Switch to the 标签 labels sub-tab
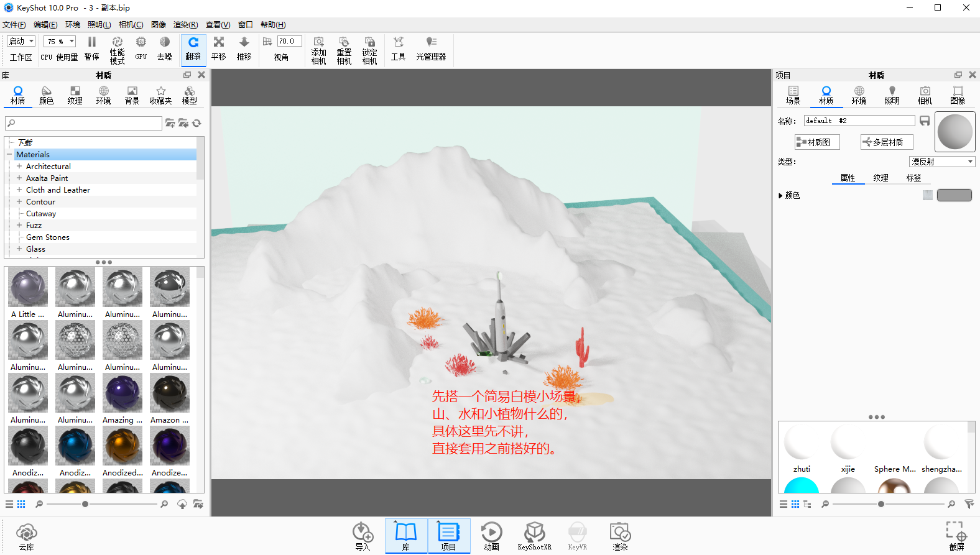980x555 pixels. pos(913,178)
